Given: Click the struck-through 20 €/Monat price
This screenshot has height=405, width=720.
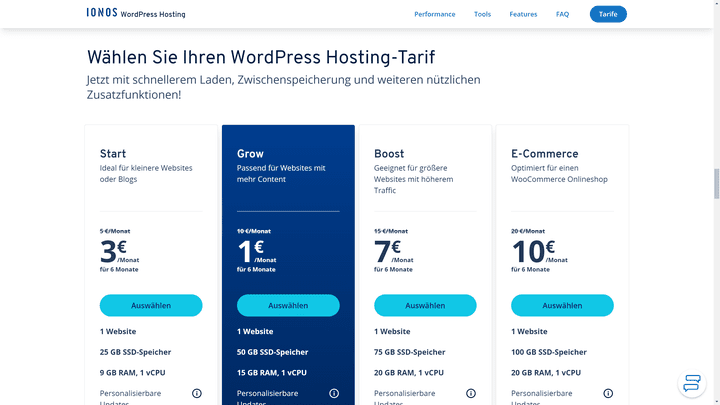Looking at the screenshot, I should (x=528, y=231).
